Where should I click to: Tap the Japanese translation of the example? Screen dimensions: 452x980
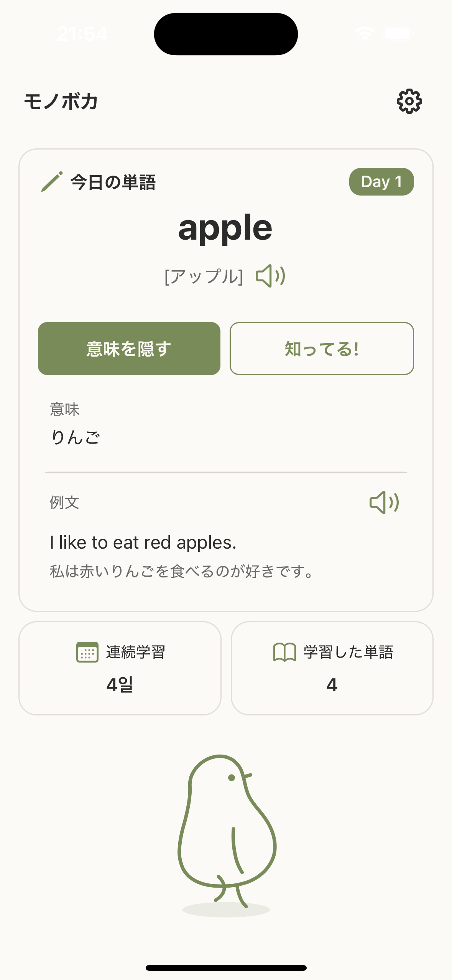(181, 571)
